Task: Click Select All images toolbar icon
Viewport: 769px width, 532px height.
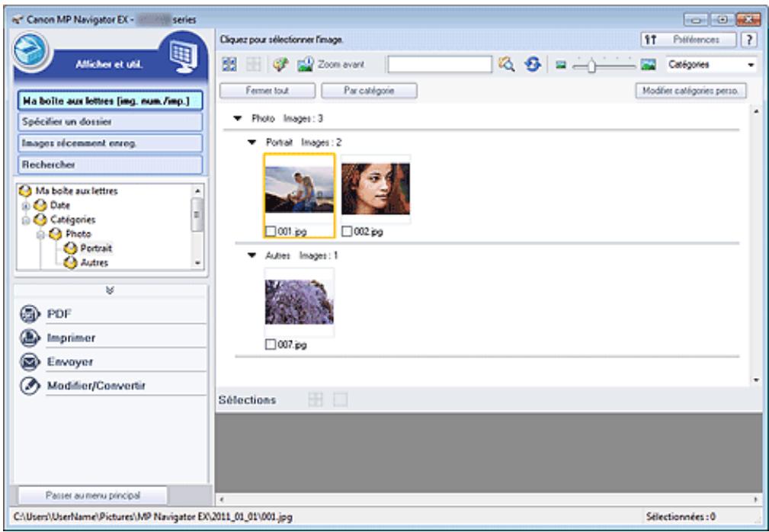Action: [x=229, y=64]
